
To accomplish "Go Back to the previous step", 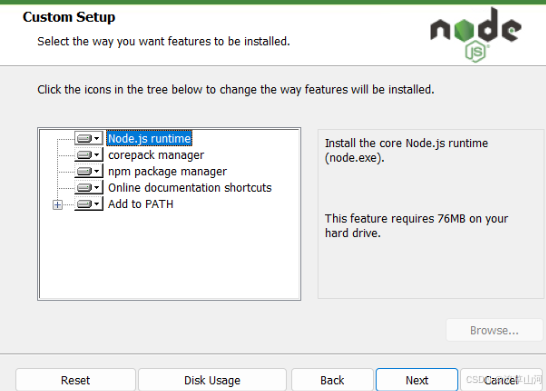I will (x=332, y=380).
